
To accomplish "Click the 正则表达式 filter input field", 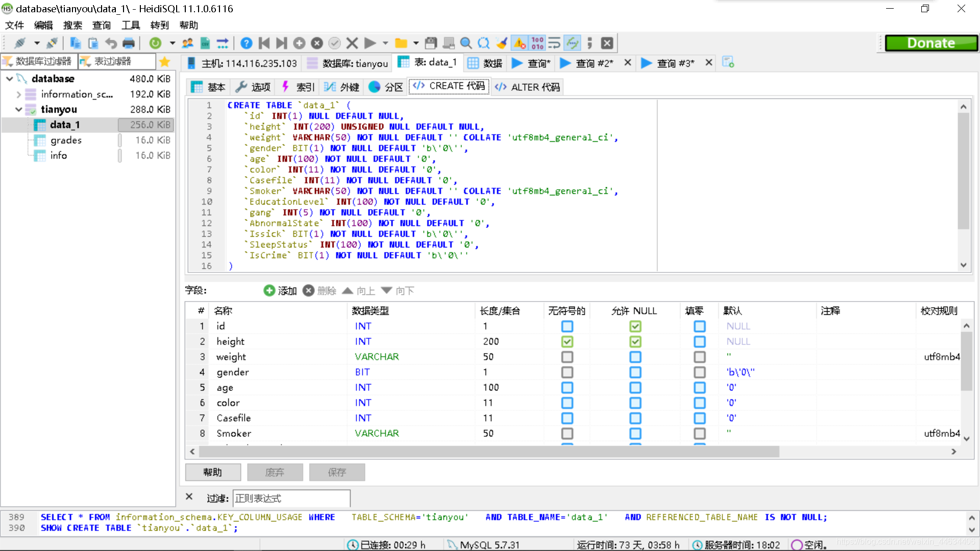I will [291, 498].
